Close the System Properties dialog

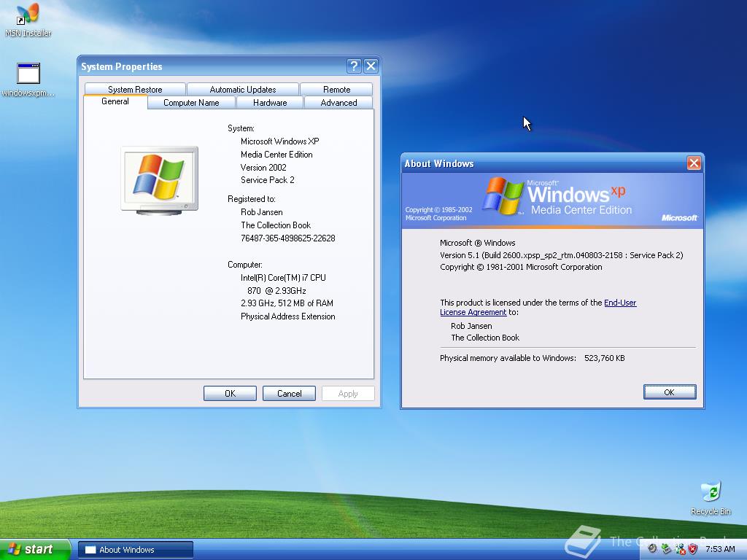pos(371,66)
